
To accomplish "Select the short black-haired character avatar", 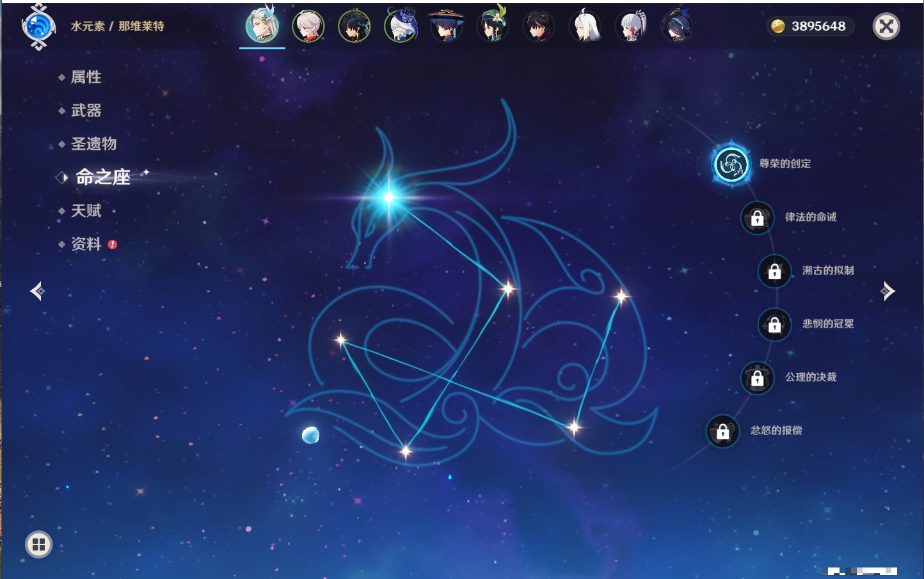I will click(539, 26).
